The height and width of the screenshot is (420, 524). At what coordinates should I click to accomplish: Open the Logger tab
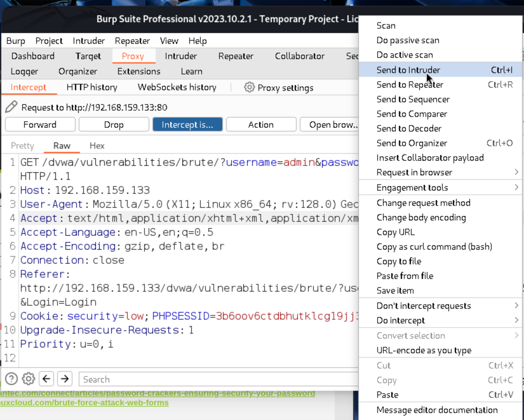pyautogui.click(x=24, y=71)
